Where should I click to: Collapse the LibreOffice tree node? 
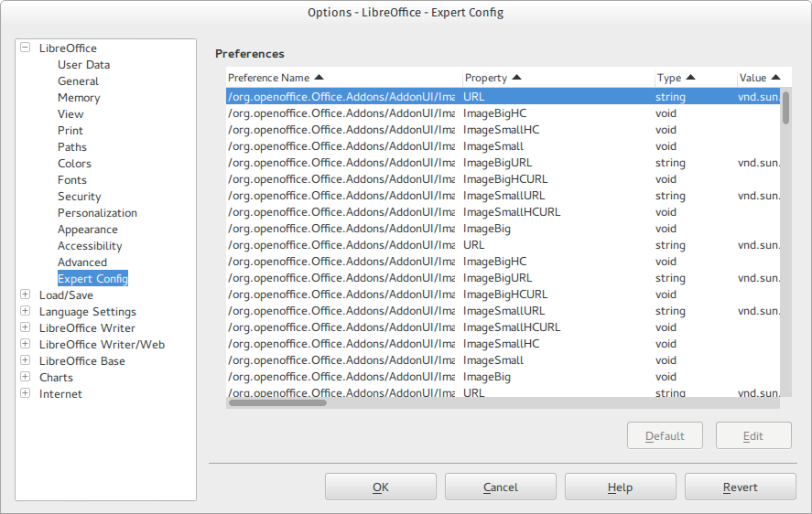click(26, 48)
